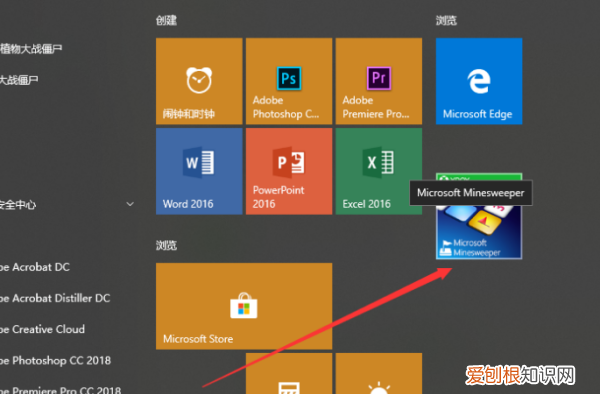Open the second 大战僵尸 app list entry
Image resolution: width=600 pixels, height=394 pixels.
(19, 80)
